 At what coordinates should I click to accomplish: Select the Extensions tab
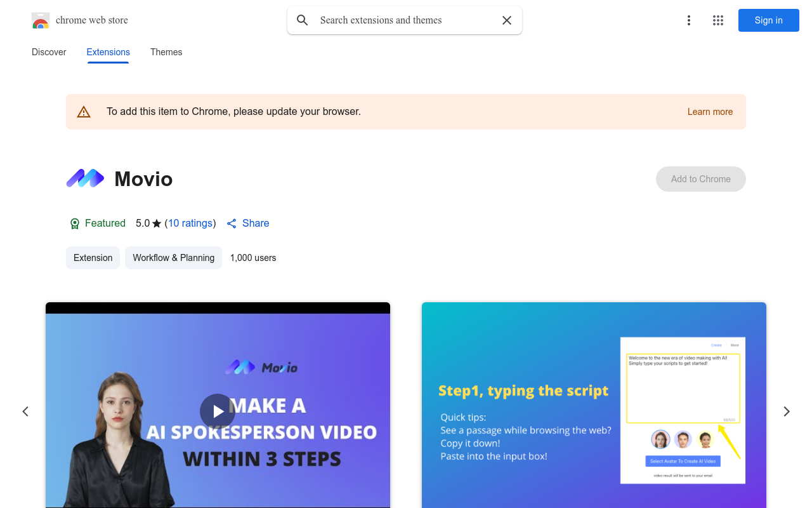108,52
